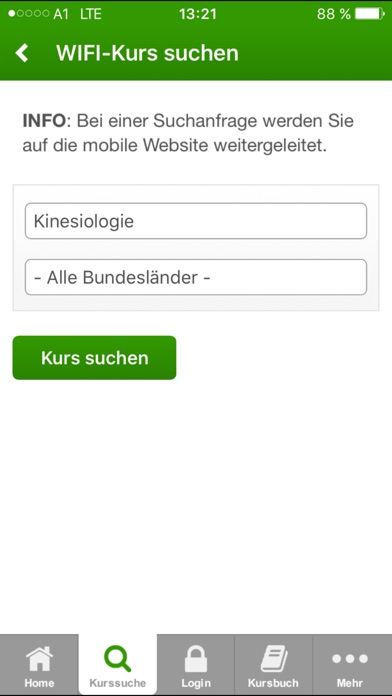Click the Kurs suchen button
Viewport: 392px width, 696px height.
pos(94,358)
